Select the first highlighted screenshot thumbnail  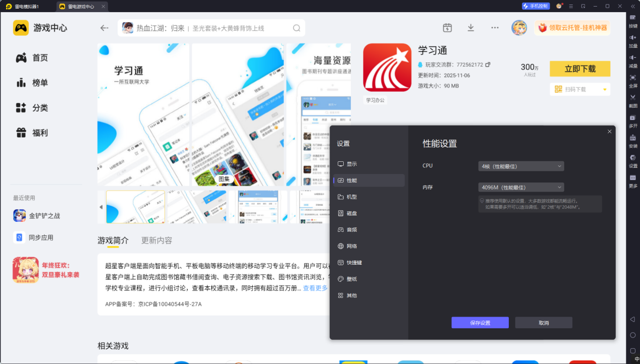pyautogui.click(x=135, y=207)
